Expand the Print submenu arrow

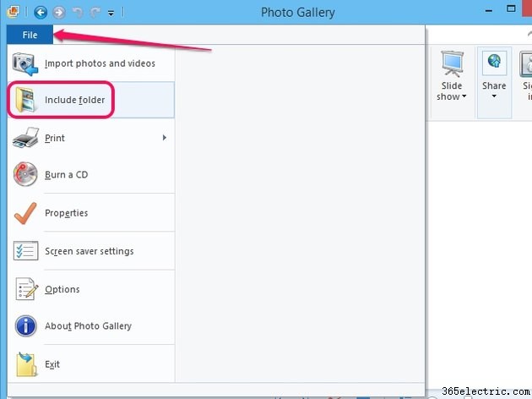point(165,138)
